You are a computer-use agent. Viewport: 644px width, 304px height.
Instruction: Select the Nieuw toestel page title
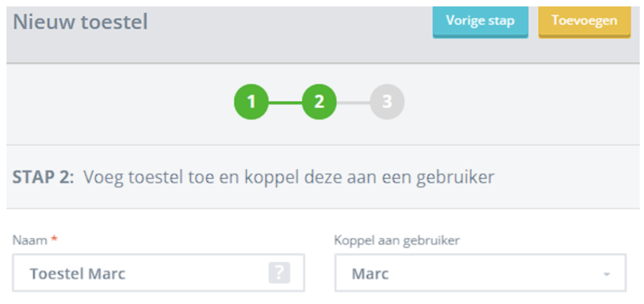[80, 22]
